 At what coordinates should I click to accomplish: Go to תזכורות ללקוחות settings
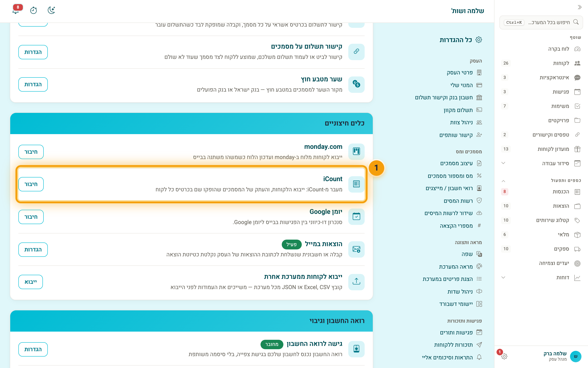(458, 345)
